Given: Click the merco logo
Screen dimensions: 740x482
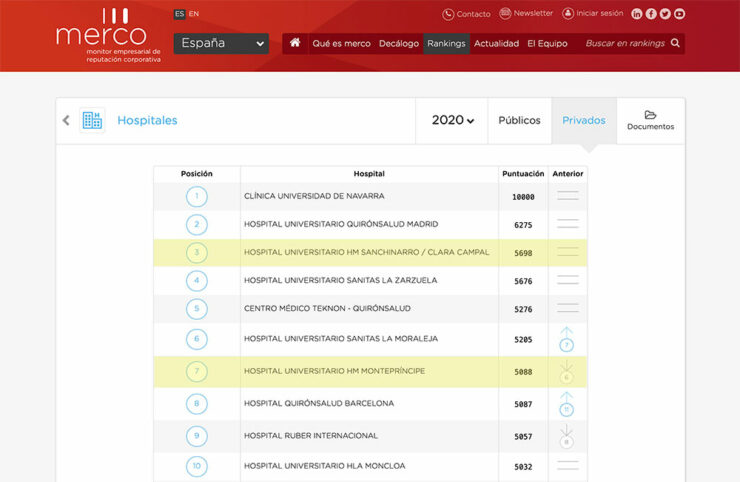Looking at the screenshot, I should [108, 35].
